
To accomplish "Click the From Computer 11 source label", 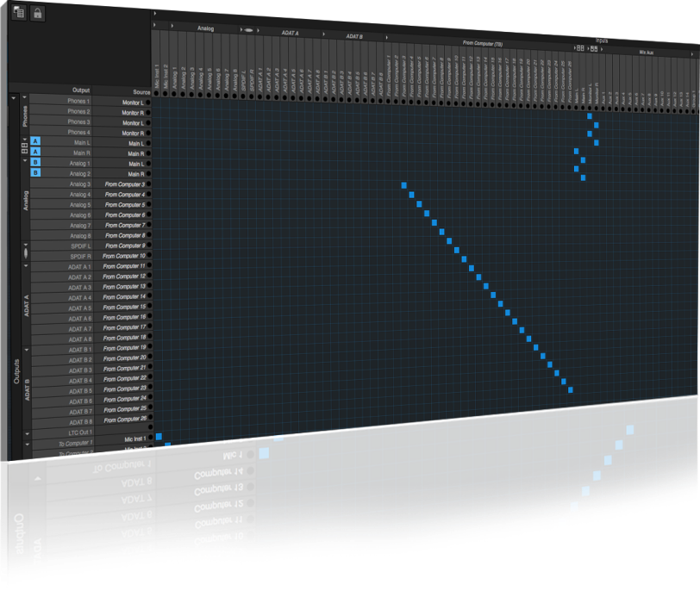I will coord(124,266).
